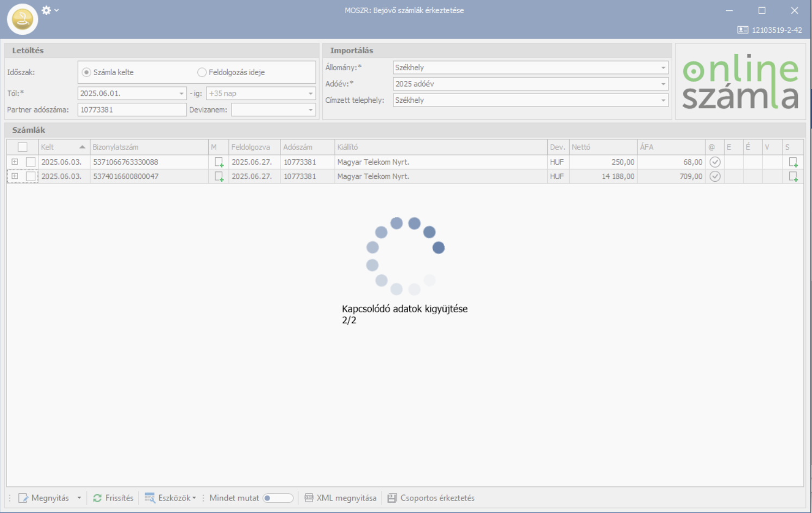Click the M document icon for invoice 5371066763330088

[219, 162]
